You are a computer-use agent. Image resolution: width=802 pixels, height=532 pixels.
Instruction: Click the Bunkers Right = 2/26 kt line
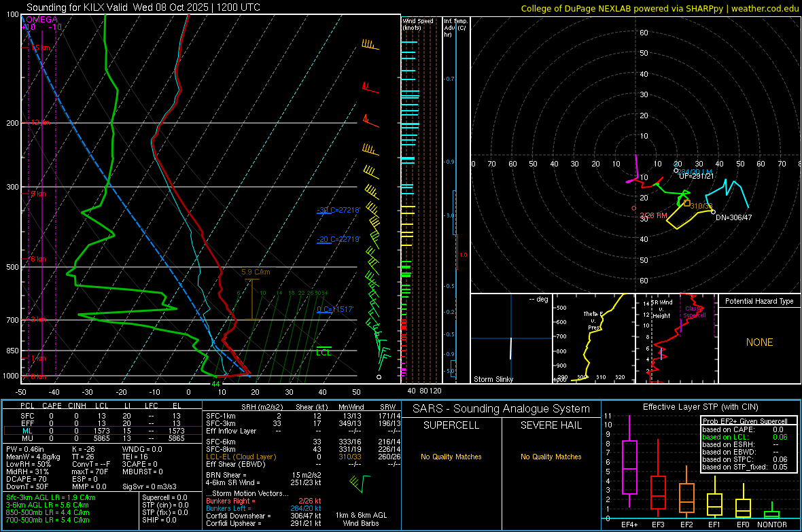(264, 501)
